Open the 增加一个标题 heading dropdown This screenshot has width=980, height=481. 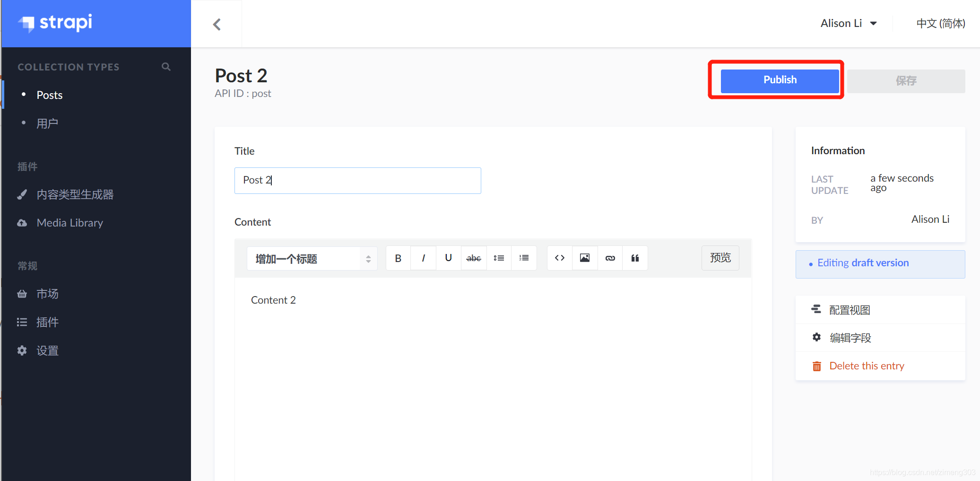tap(312, 258)
